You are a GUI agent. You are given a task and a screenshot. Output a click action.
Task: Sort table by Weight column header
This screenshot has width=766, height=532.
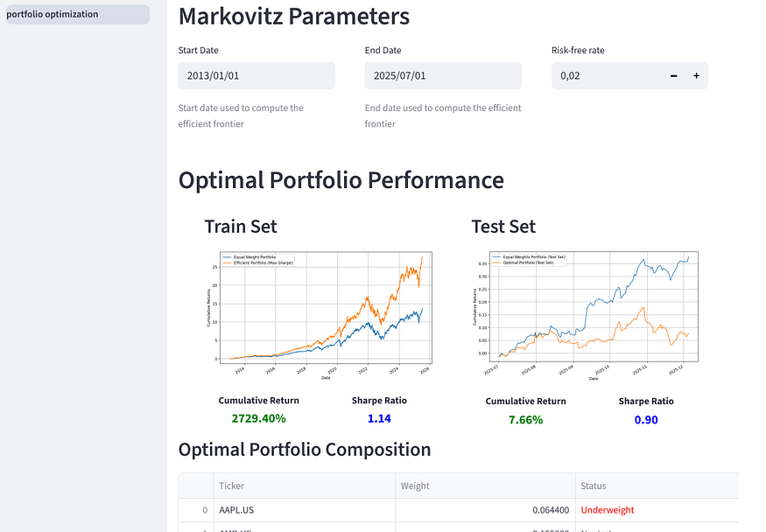coord(484,486)
